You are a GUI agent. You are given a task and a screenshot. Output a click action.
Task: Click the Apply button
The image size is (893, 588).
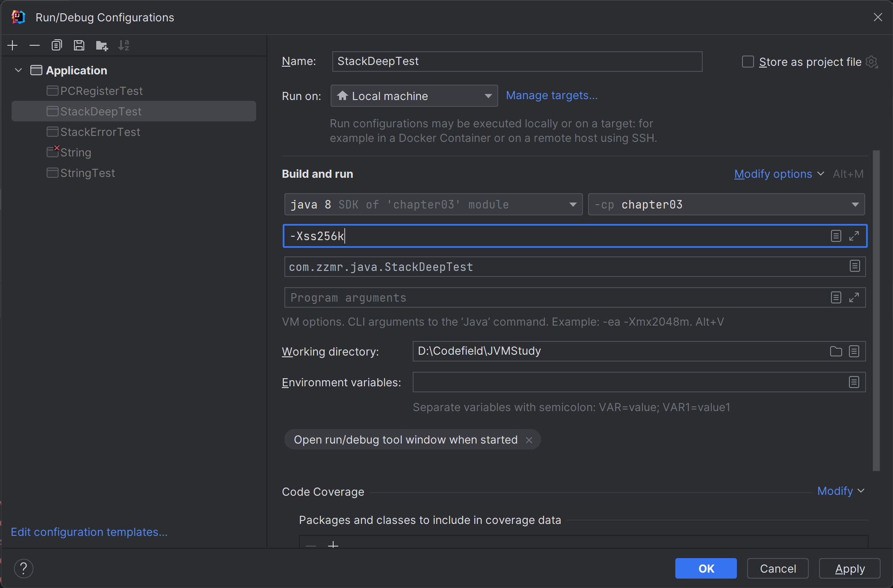click(x=849, y=568)
